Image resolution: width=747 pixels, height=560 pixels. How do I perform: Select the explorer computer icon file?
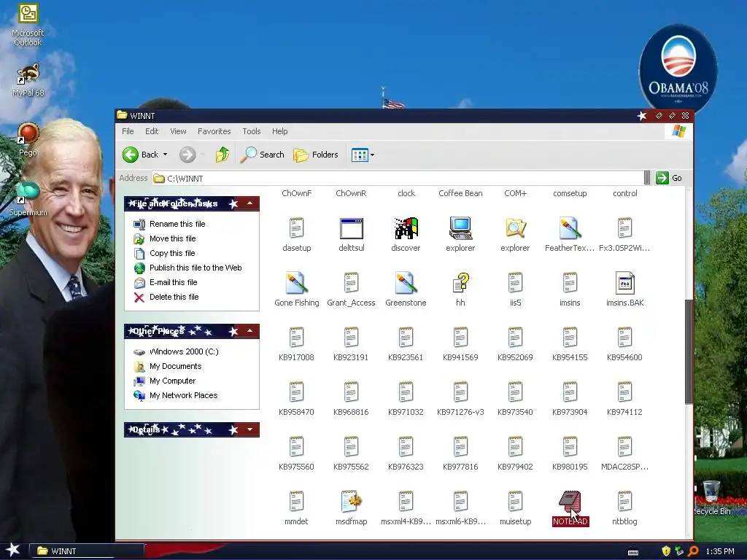(460, 235)
